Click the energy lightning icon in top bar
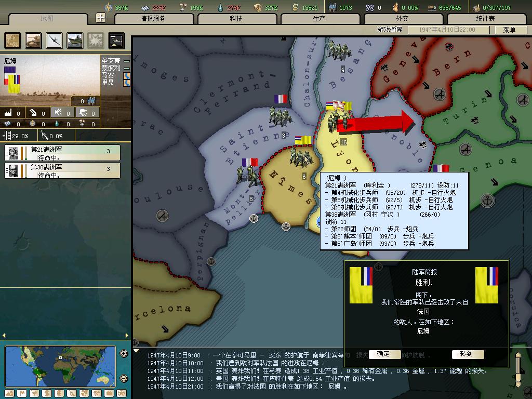The width and height of the screenshot is (532, 399). [108, 7]
